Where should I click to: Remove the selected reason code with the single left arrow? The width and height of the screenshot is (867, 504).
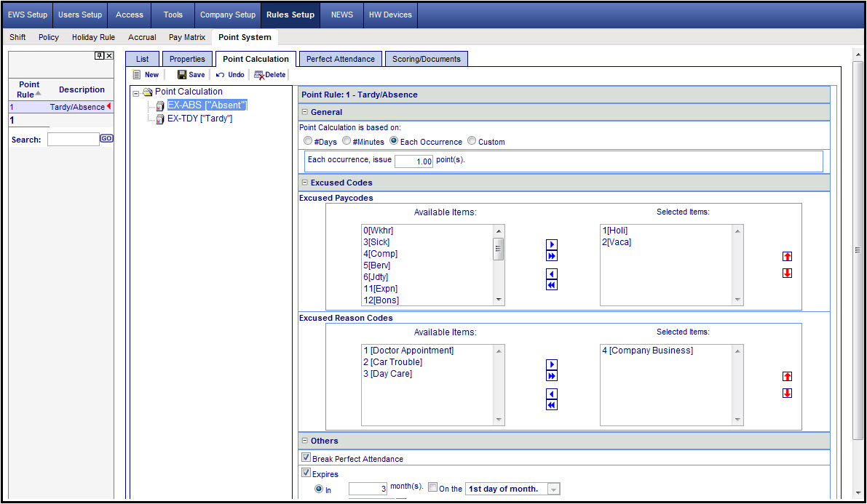[551, 393]
